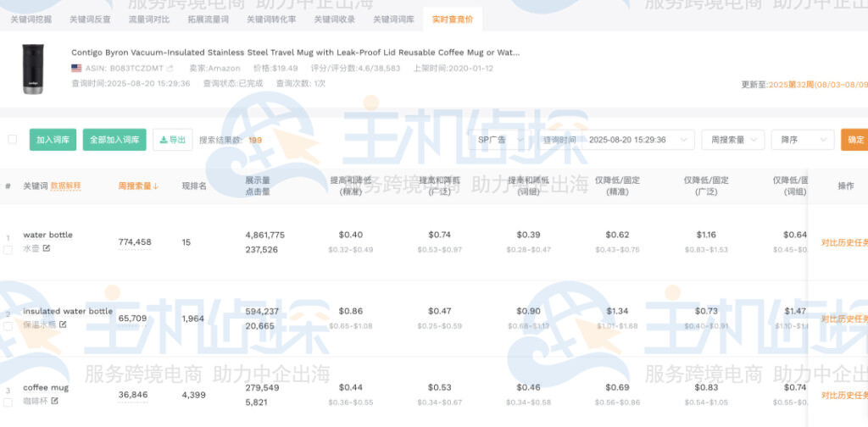
Task: Open 对比历史任务 for coffee mug row
Action: (844, 396)
